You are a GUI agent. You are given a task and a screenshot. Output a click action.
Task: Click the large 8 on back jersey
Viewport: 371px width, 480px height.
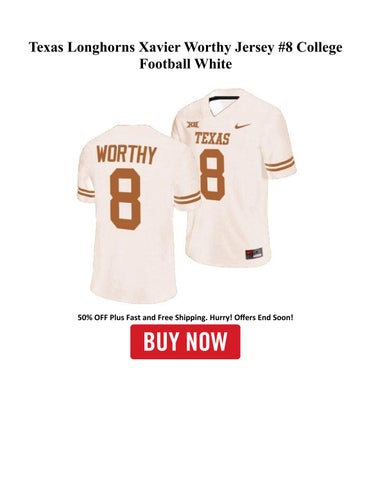point(125,199)
